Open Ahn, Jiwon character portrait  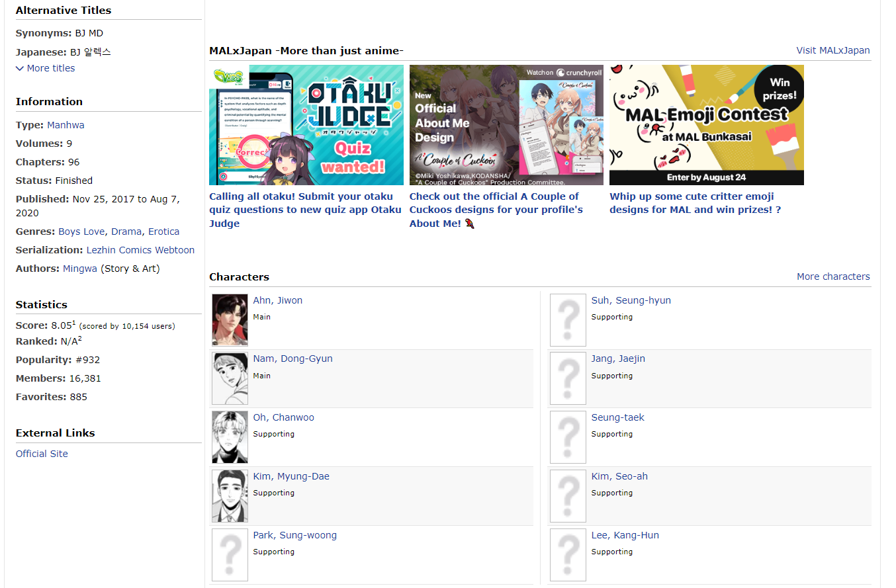[230, 320]
